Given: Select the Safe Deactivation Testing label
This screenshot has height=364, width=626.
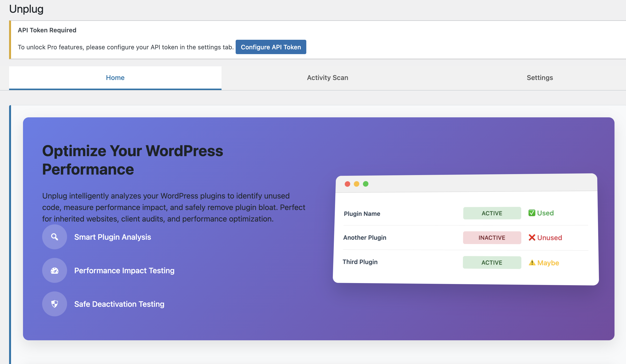Looking at the screenshot, I should click(119, 304).
